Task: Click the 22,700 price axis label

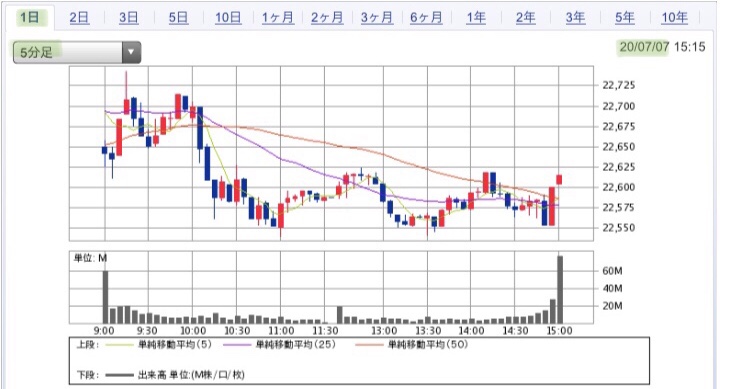Action: point(618,106)
